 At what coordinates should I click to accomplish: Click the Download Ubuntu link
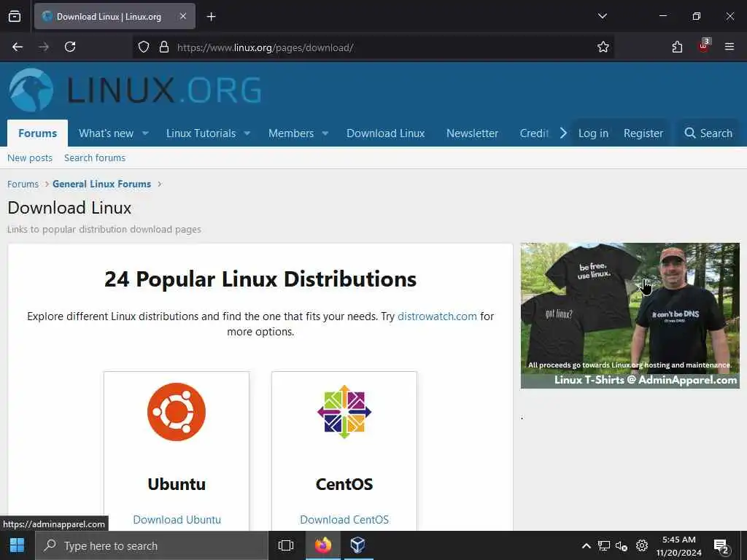177,519
